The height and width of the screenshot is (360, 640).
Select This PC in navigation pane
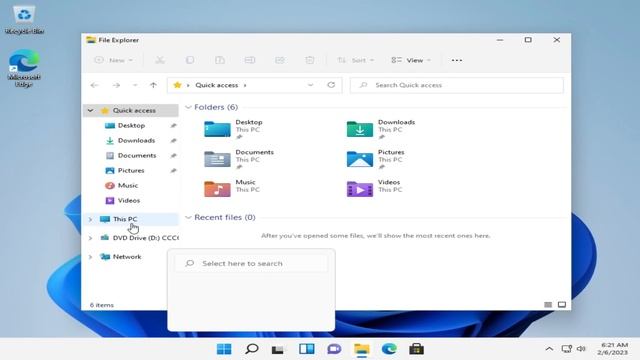pos(125,219)
